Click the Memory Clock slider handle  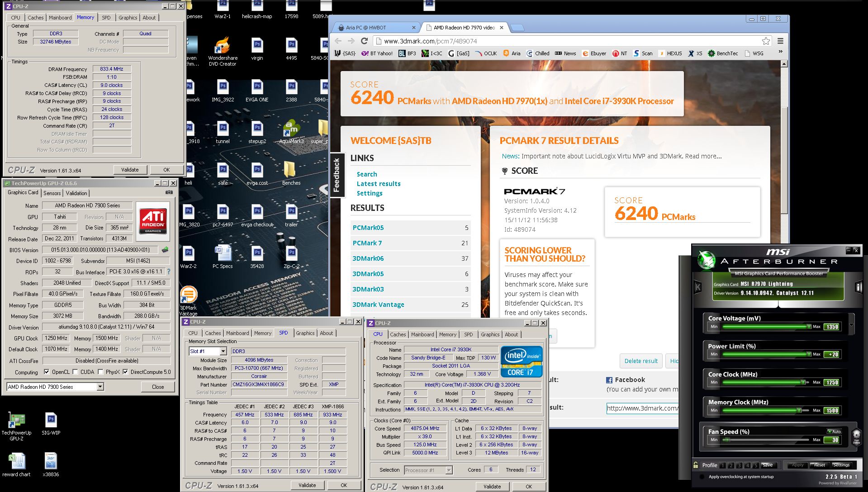(x=799, y=411)
